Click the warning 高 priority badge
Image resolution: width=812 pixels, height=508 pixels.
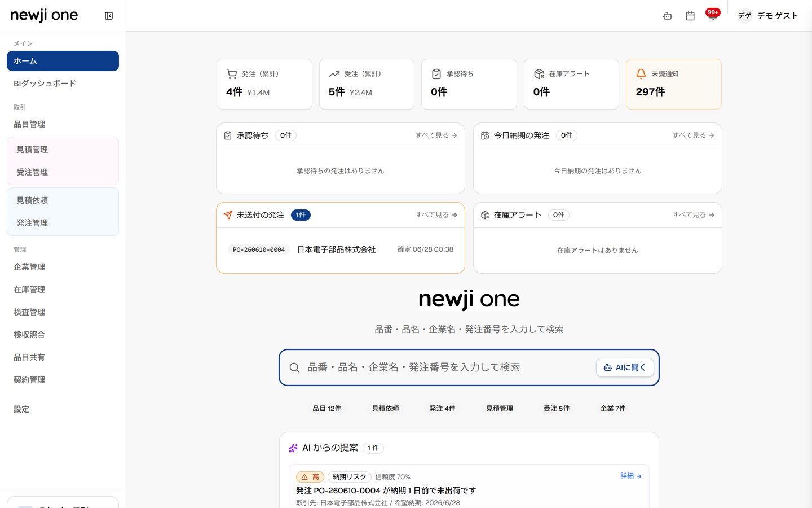(x=310, y=477)
